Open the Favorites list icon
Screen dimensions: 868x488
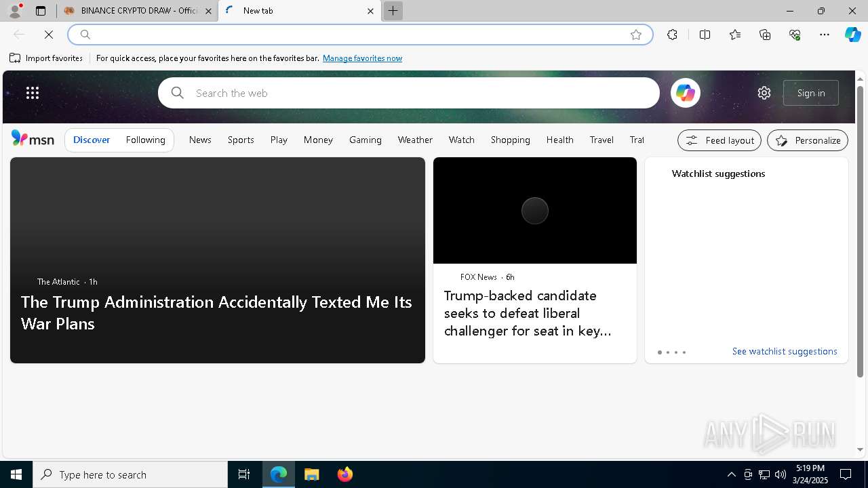pyautogui.click(x=735, y=35)
